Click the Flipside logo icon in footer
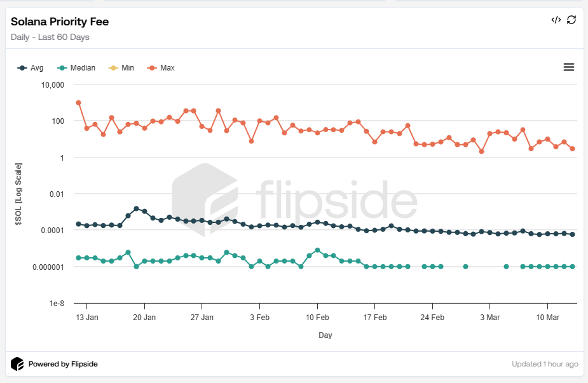The image size is (588, 383). [17, 364]
